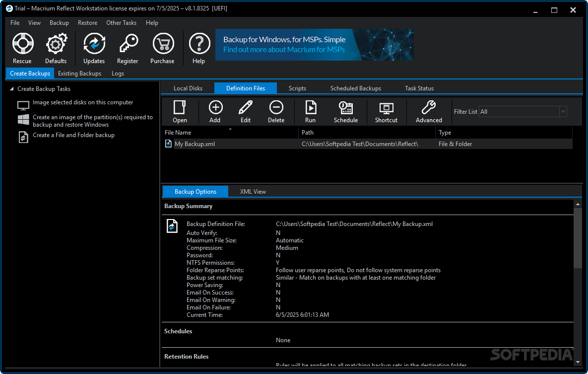Click the Backup Summary document icon

(x=172, y=226)
